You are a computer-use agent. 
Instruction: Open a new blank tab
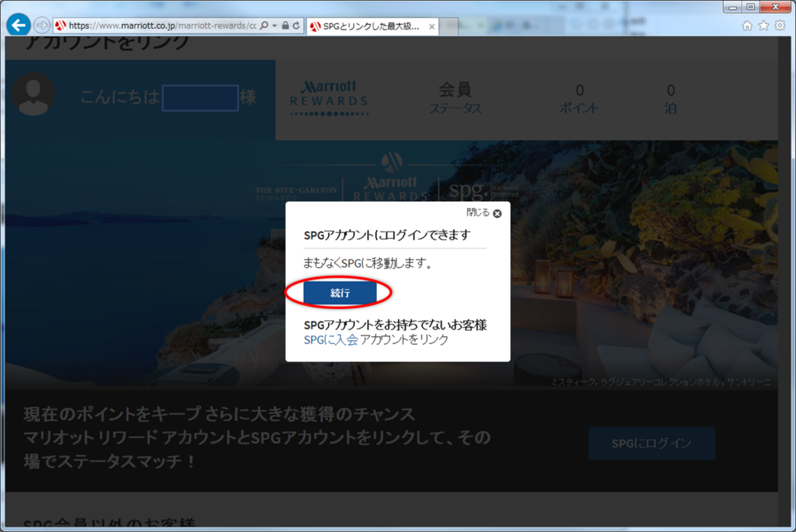click(x=449, y=26)
